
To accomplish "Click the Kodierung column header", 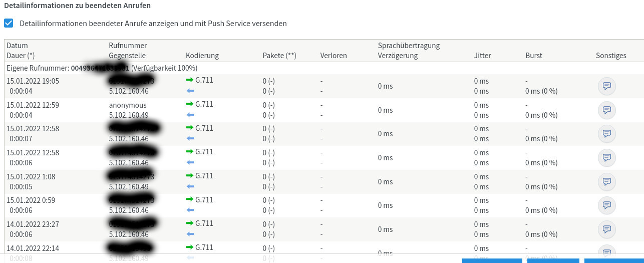I will coord(202,56).
